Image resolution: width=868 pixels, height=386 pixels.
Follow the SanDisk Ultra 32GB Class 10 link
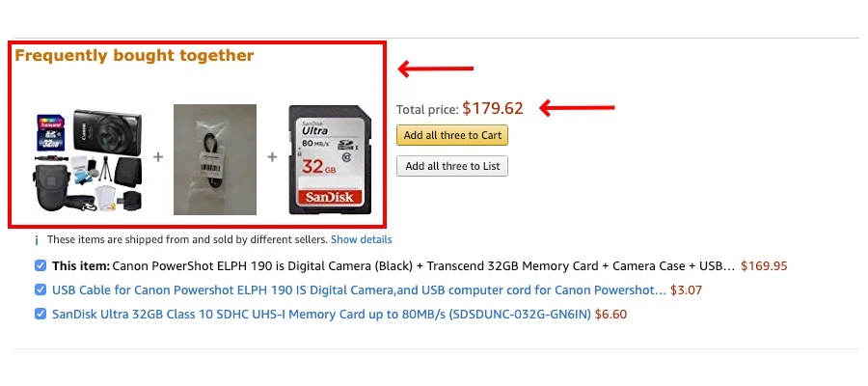[x=321, y=314]
